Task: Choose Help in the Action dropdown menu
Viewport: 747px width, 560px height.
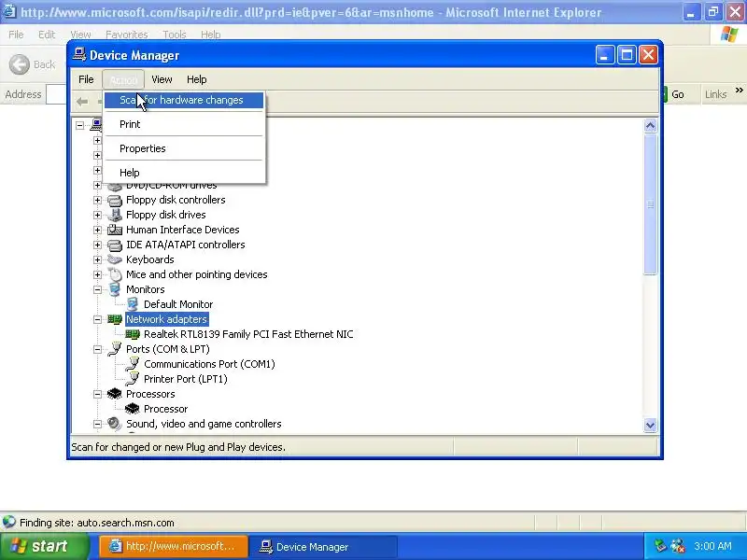Action: tap(183, 173)
